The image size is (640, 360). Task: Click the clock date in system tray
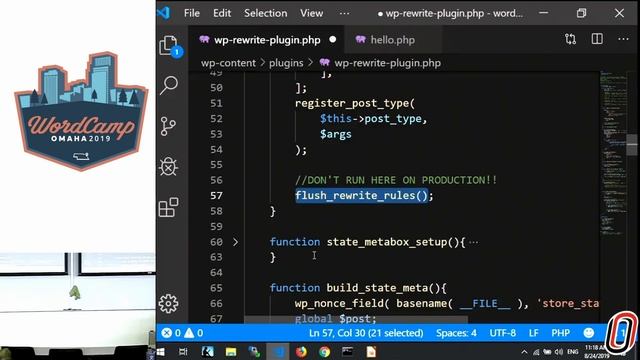point(596,352)
